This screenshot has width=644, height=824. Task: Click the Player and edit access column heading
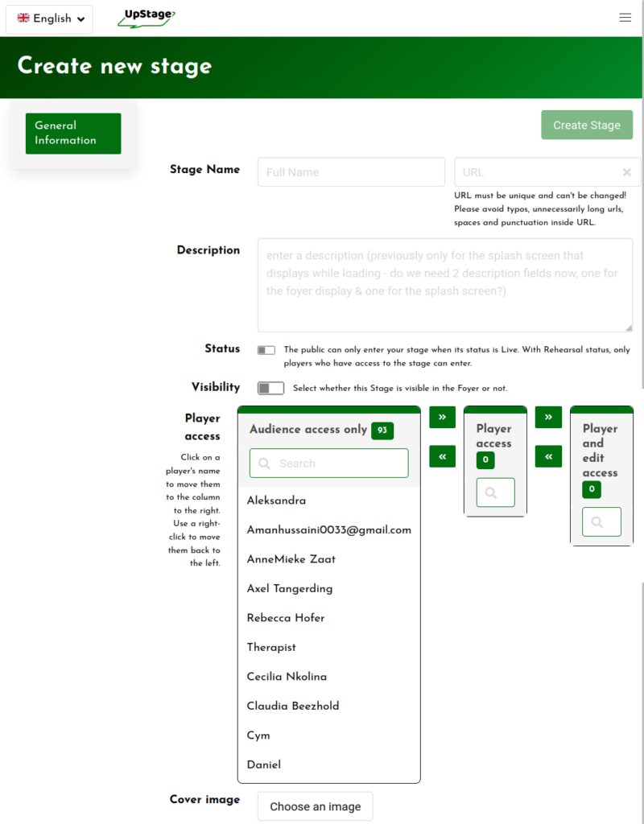tap(600, 451)
